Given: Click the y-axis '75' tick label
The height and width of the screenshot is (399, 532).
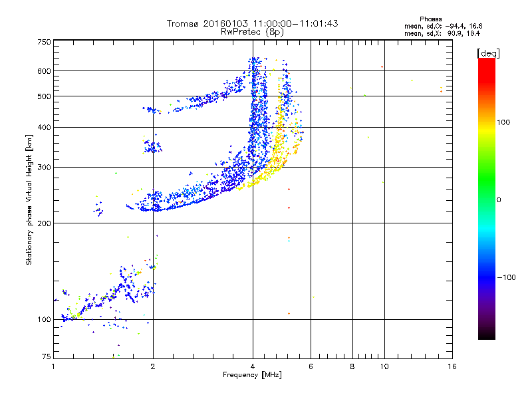Looking at the screenshot, I should tap(47, 356).
